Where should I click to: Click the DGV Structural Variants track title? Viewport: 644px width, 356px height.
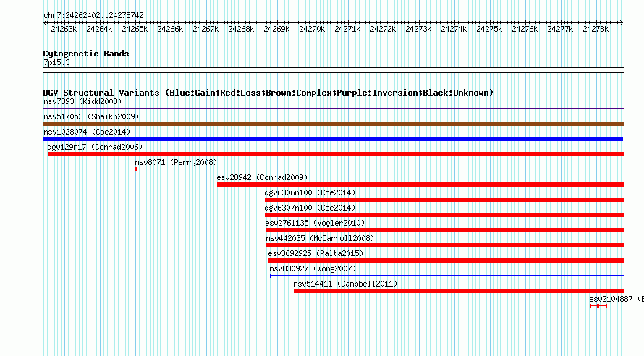tap(268, 93)
